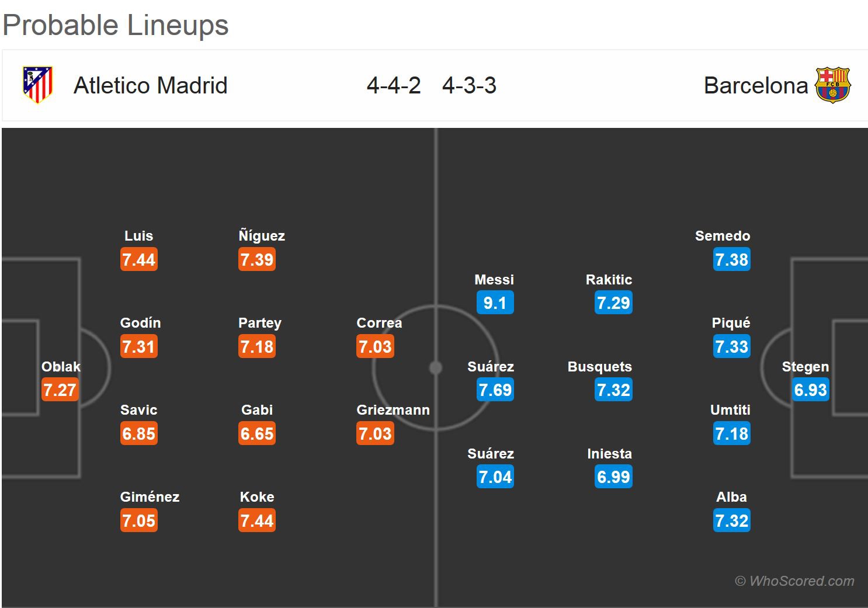Select the 4-3-3 formation text

469,85
